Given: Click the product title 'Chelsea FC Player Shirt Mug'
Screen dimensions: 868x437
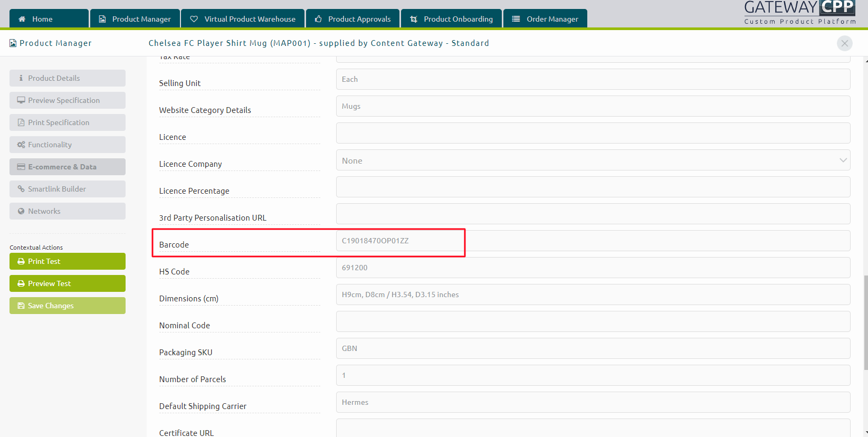Looking at the screenshot, I should (208, 43).
